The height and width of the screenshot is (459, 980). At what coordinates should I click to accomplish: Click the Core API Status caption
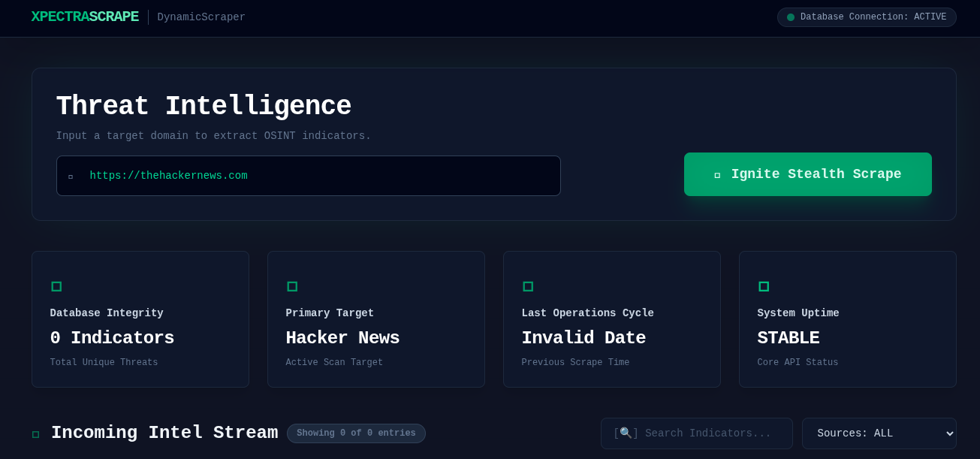pyautogui.click(x=798, y=363)
